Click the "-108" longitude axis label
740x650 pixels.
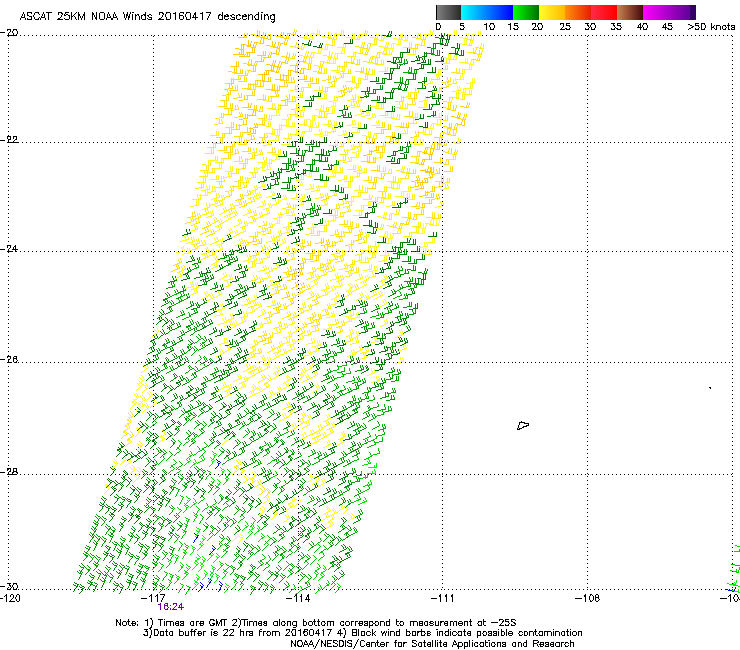pyautogui.click(x=588, y=598)
